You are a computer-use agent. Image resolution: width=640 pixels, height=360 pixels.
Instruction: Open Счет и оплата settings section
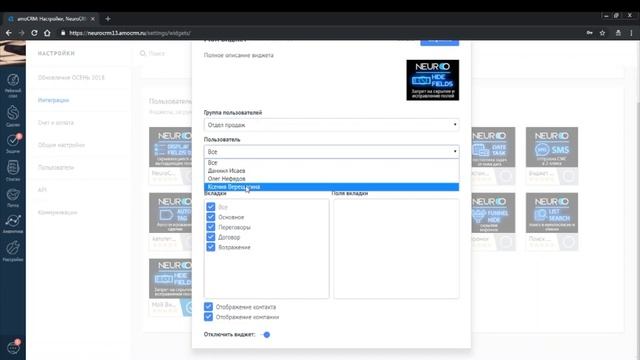[56, 122]
